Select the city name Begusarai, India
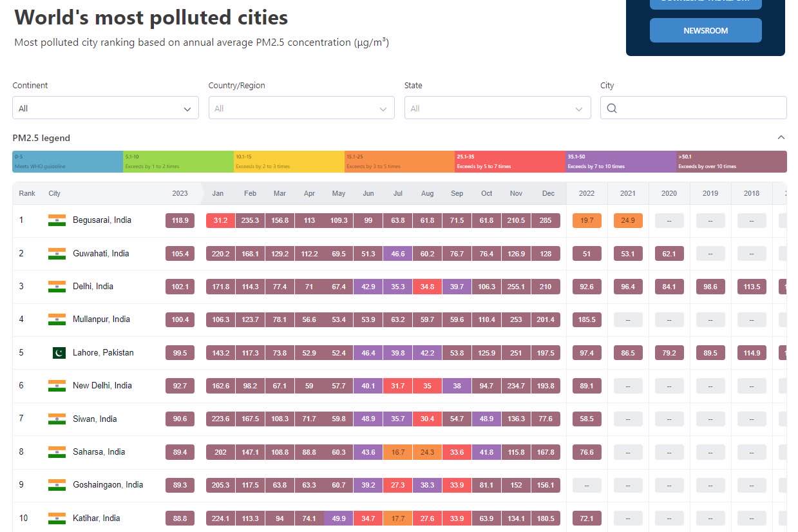Viewport: 798px width, 532px height. point(102,220)
